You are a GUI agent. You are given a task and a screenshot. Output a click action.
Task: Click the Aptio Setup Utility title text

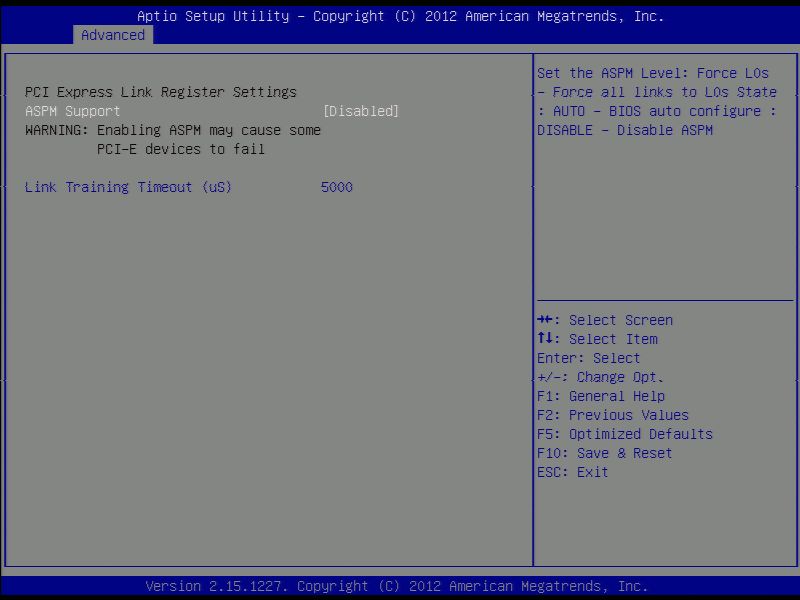pyautogui.click(x=401, y=16)
